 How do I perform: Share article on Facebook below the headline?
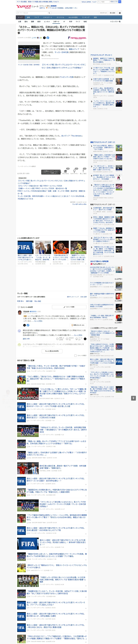pyautogui.click(x=48, y=38)
